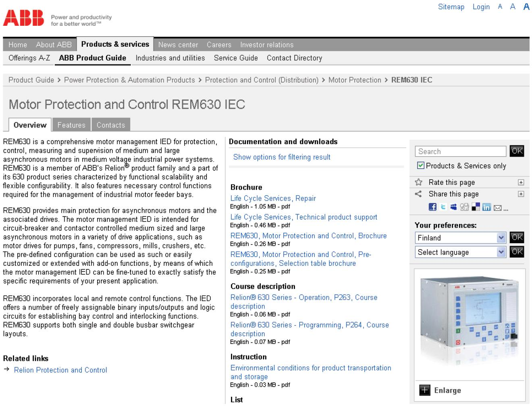Screen dimensions: 532x410
Task: Open the Investor relations menu
Action: [267, 45]
